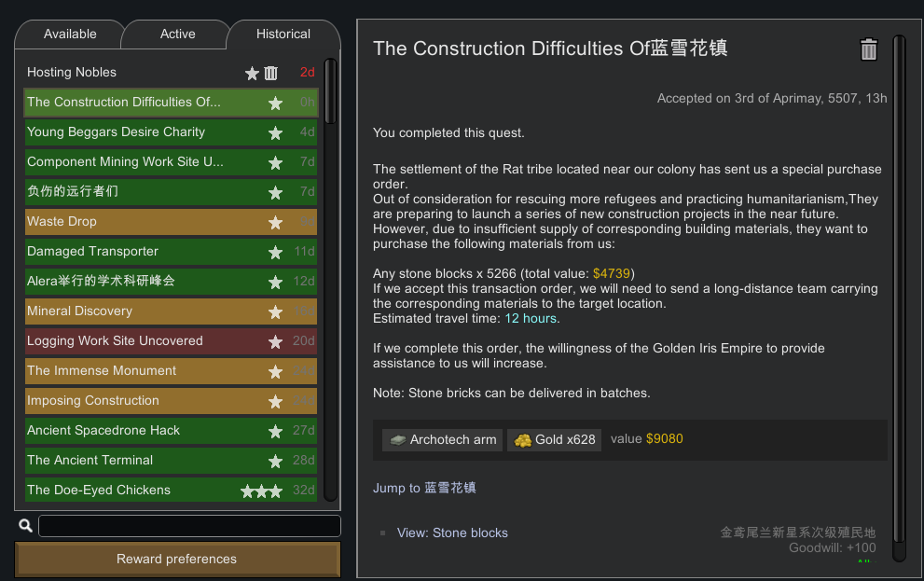
Task: Open View: Stone blocks link
Action: point(452,533)
